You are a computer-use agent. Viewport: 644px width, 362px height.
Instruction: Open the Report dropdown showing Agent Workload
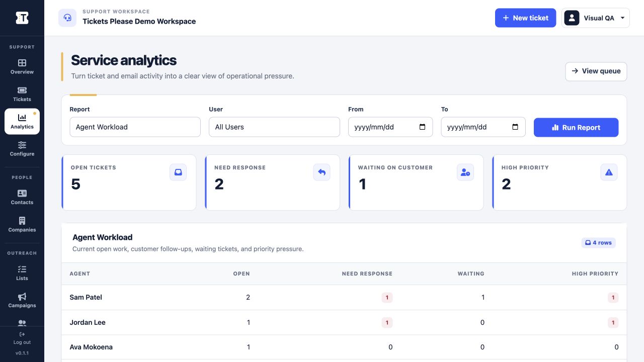pyautogui.click(x=135, y=127)
